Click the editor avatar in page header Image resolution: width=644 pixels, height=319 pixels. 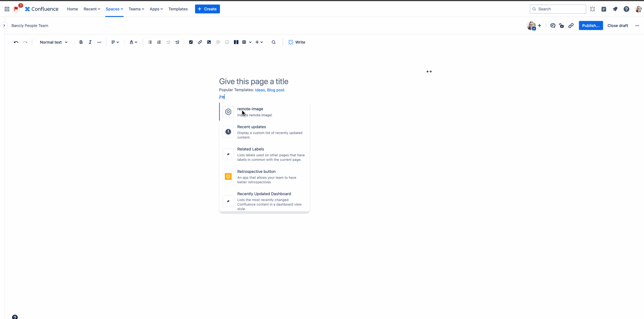pyautogui.click(x=531, y=26)
